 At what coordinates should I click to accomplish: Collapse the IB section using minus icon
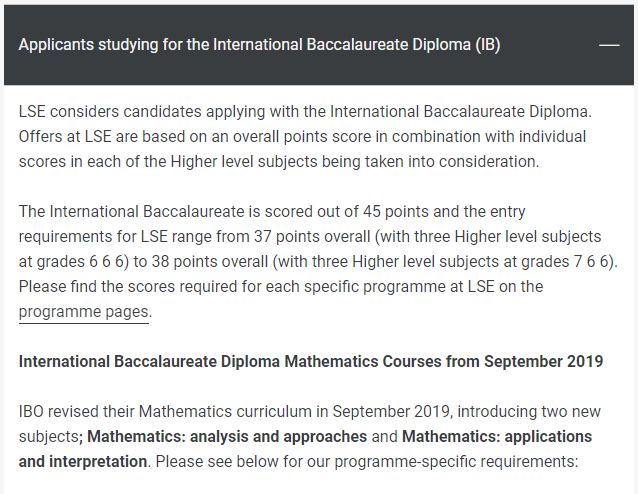[609, 45]
